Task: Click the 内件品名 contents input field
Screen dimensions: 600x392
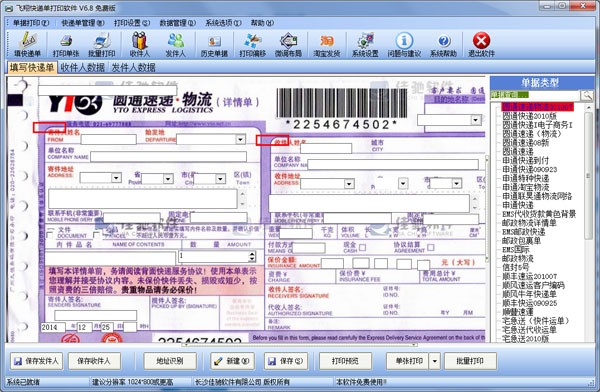Action: (111, 257)
